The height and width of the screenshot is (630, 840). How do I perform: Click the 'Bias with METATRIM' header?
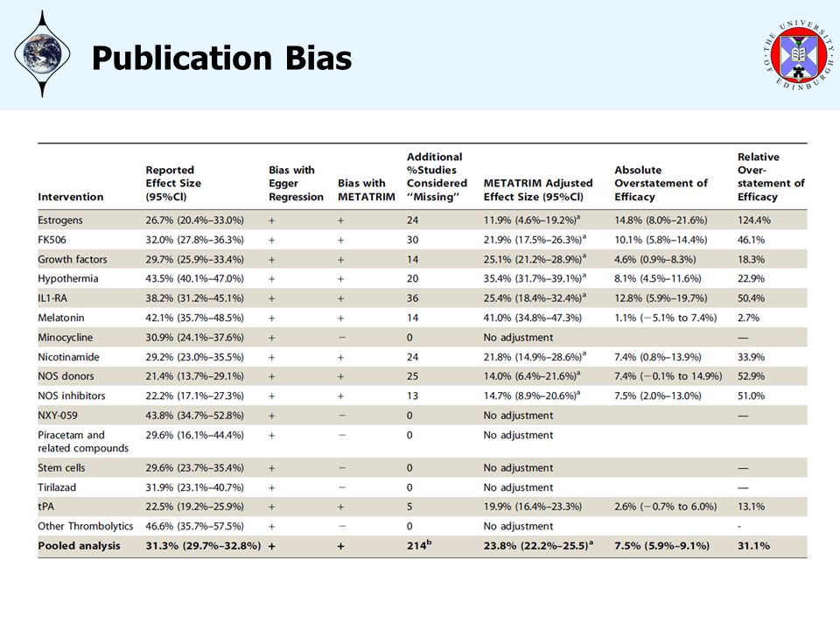pyautogui.click(x=367, y=190)
